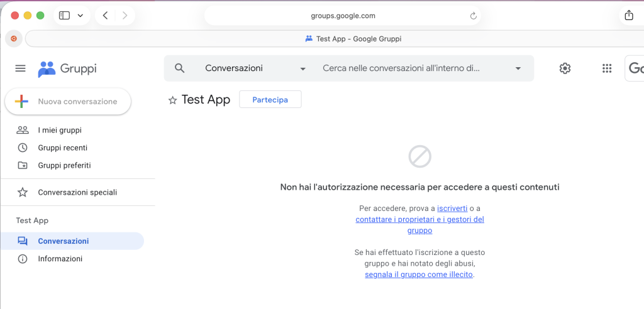Expand the advanced search options arrow
Viewport: 644px width, 309px height.
click(518, 68)
